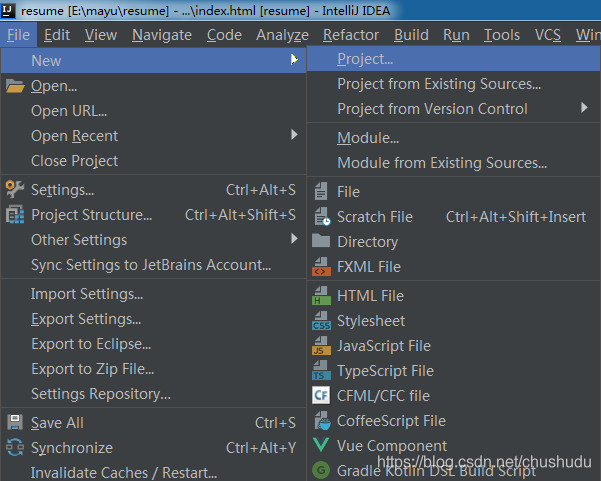Open the Code menu
The height and width of the screenshot is (481, 601).
pyautogui.click(x=224, y=35)
